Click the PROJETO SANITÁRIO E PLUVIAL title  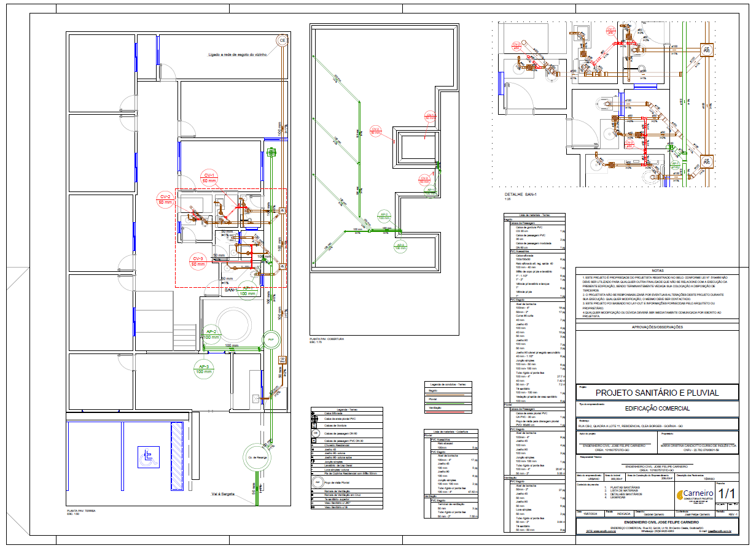click(x=657, y=393)
